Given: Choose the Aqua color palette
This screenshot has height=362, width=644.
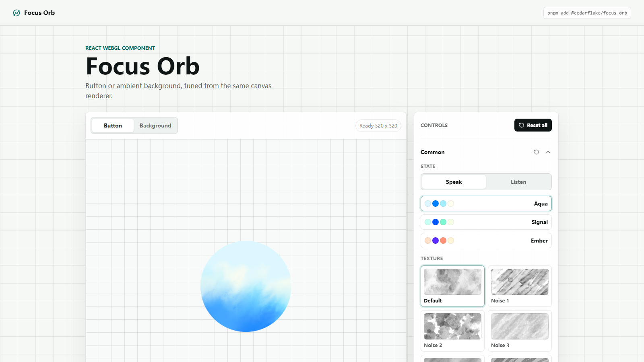Looking at the screenshot, I should coord(486,204).
